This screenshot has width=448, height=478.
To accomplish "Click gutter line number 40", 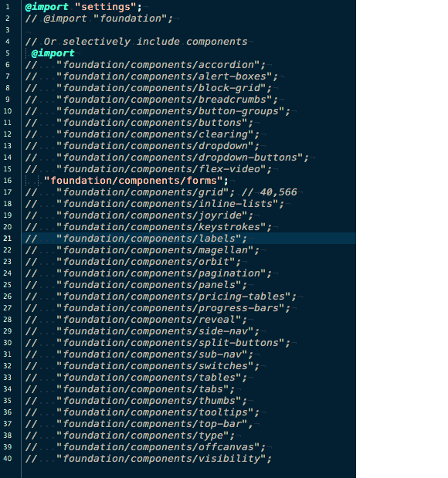I will click(8, 459).
